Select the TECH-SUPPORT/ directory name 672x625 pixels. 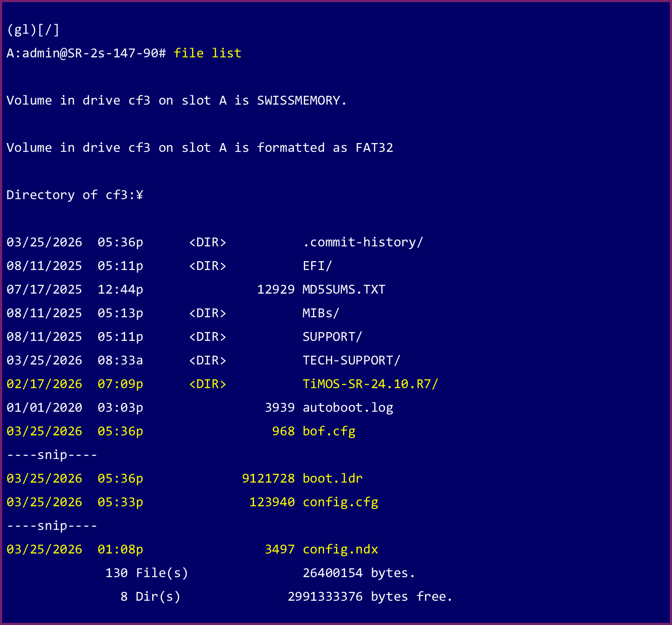pos(351,360)
